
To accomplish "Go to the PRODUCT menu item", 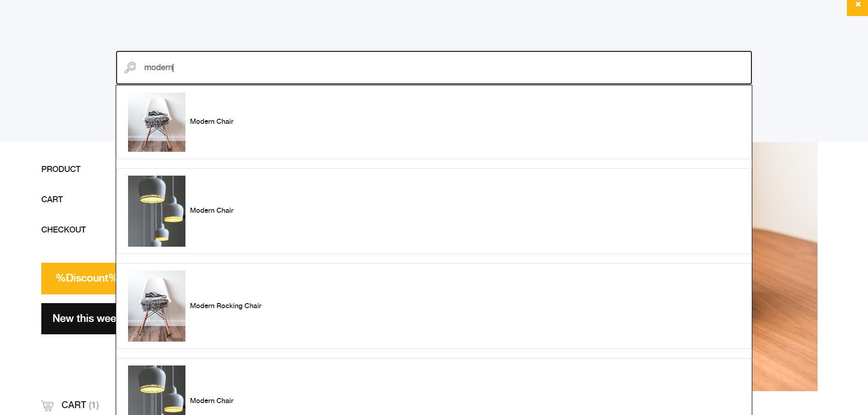I will point(61,169).
